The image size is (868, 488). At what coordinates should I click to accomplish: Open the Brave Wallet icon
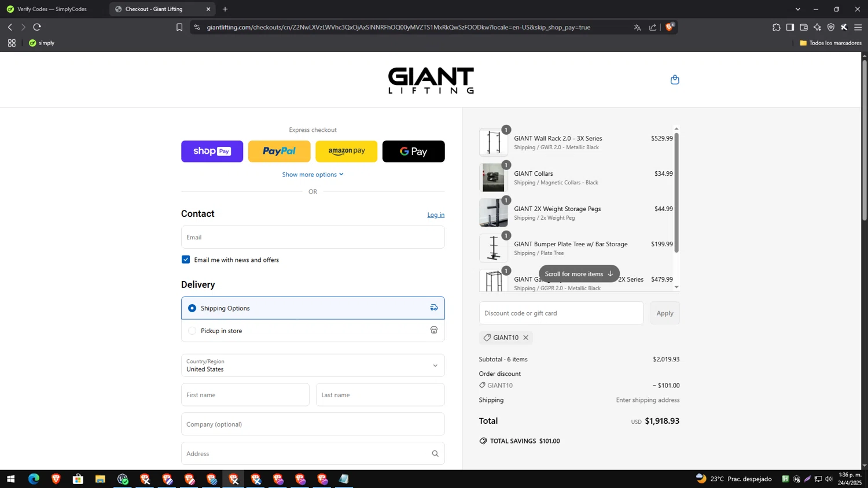click(804, 27)
